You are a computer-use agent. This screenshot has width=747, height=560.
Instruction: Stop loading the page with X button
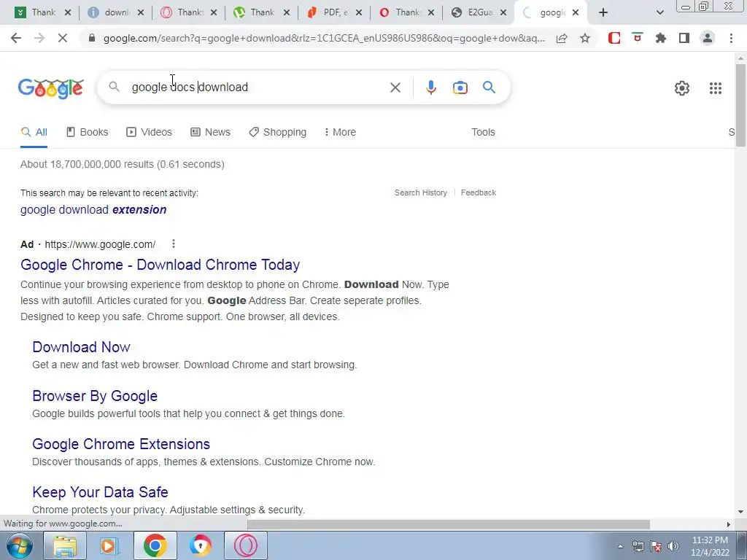63,38
